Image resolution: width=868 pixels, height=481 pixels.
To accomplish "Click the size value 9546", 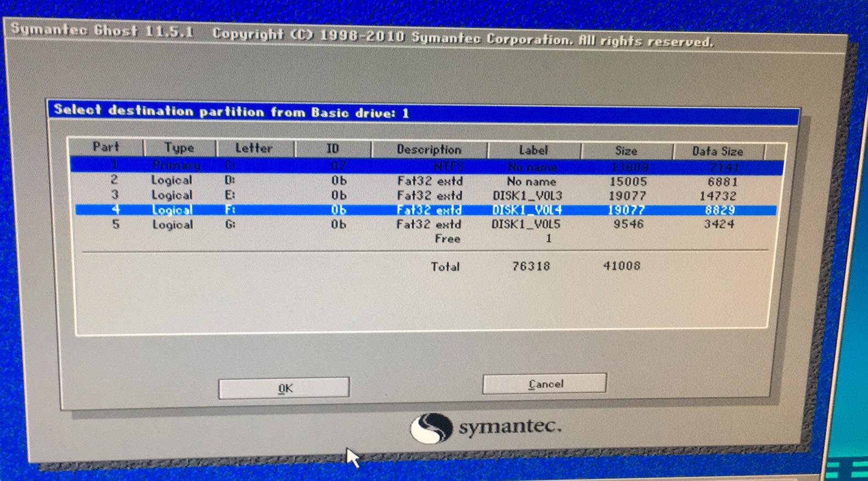I will [x=628, y=224].
